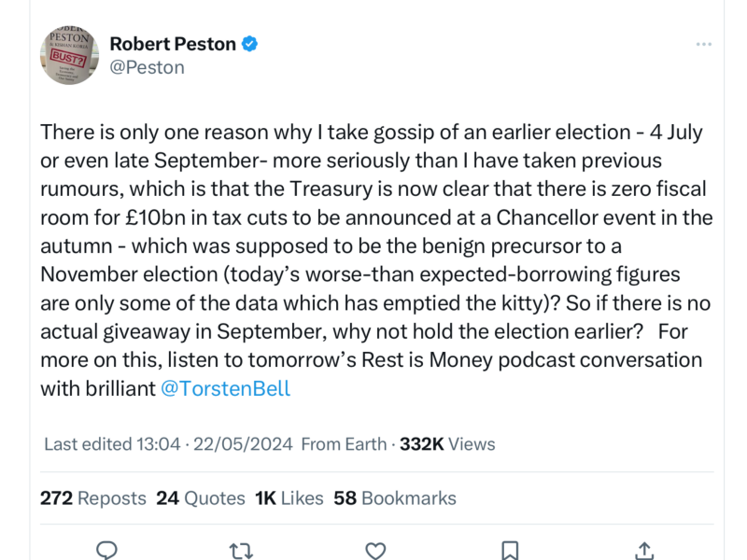This screenshot has width=747, height=560.
Task: Click the 58 Bookmarks count
Action: 395,498
